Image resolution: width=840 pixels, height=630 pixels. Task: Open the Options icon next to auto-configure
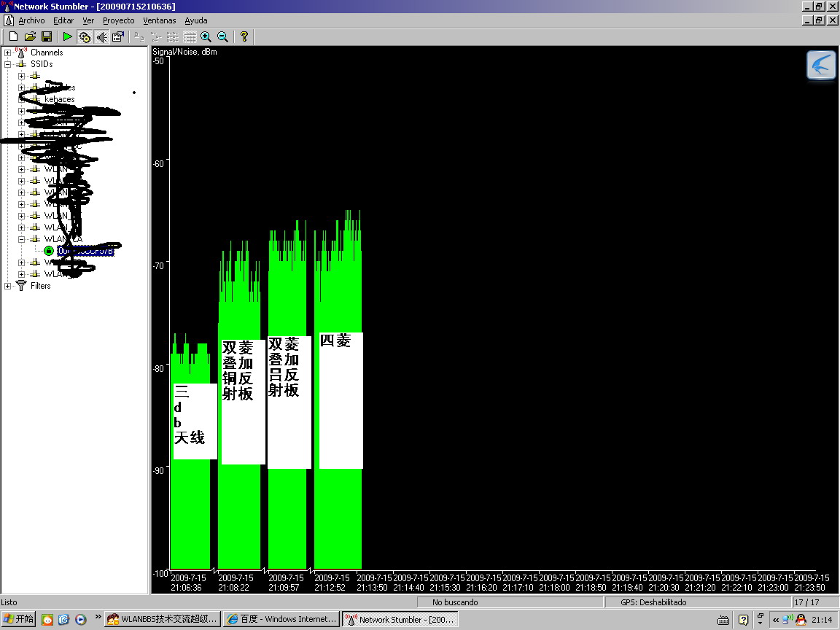118,36
